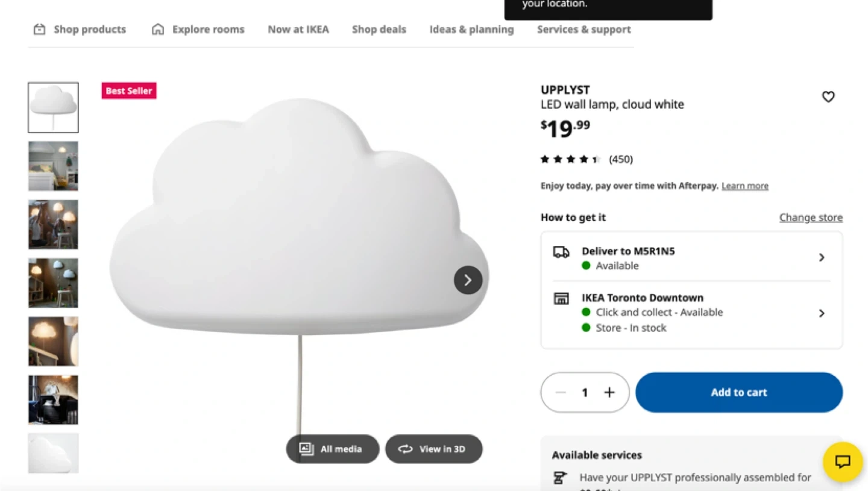Click the Explore rooms house icon
Image resolution: width=868 pixels, height=491 pixels.
tap(158, 29)
